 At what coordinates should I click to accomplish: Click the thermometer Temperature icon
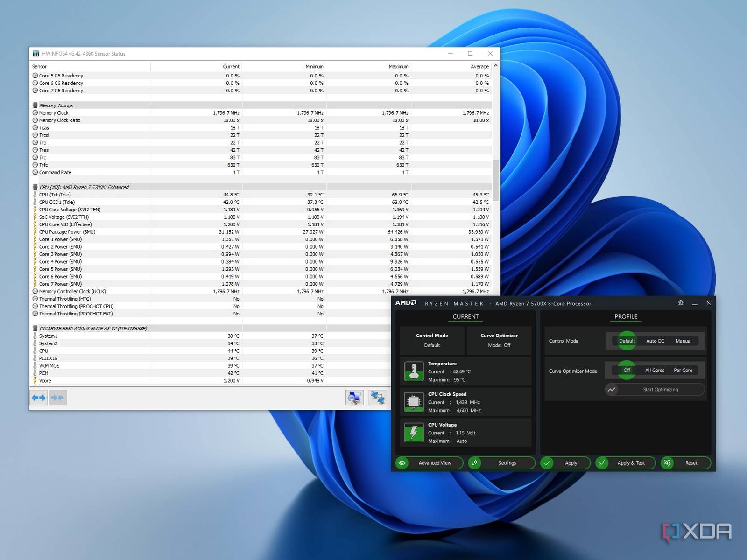coord(413,371)
